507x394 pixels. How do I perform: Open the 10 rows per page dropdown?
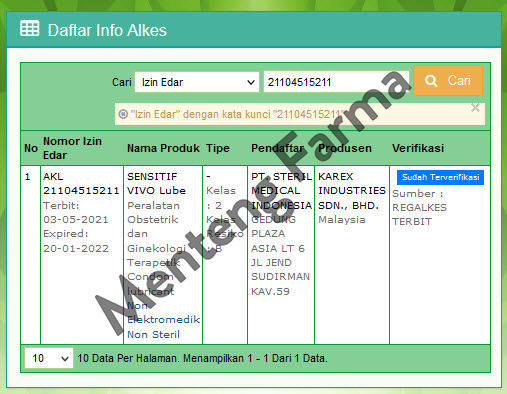(49, 358)
